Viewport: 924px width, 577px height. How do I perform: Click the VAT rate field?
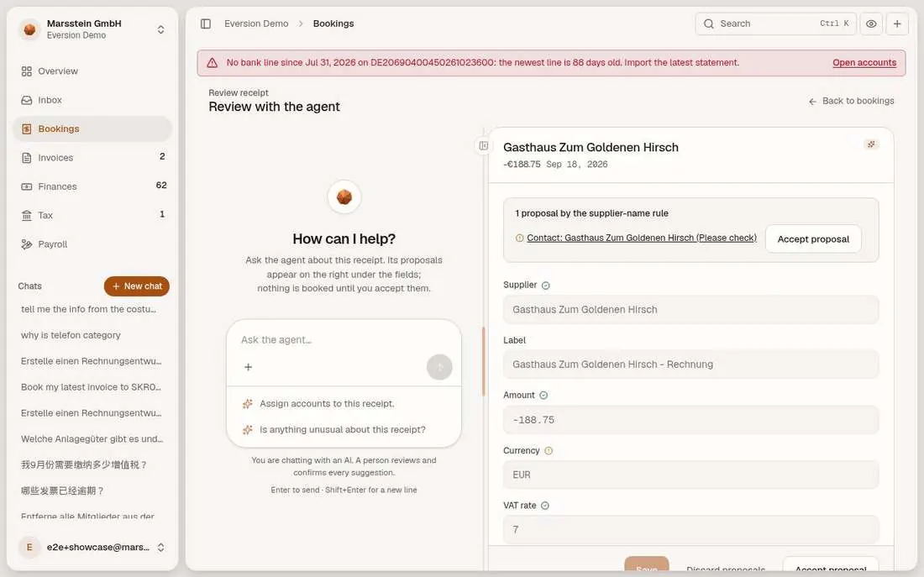click(x=690, y=530)
